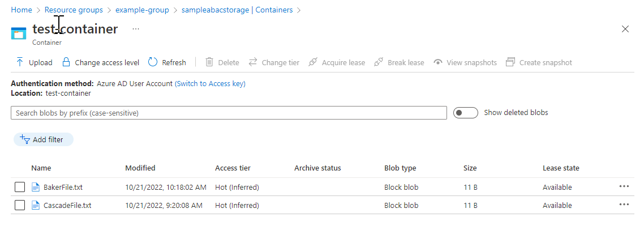
Task: Click the Change tier arrows icon
Action: pyautogui.click(x=253, y=62)
